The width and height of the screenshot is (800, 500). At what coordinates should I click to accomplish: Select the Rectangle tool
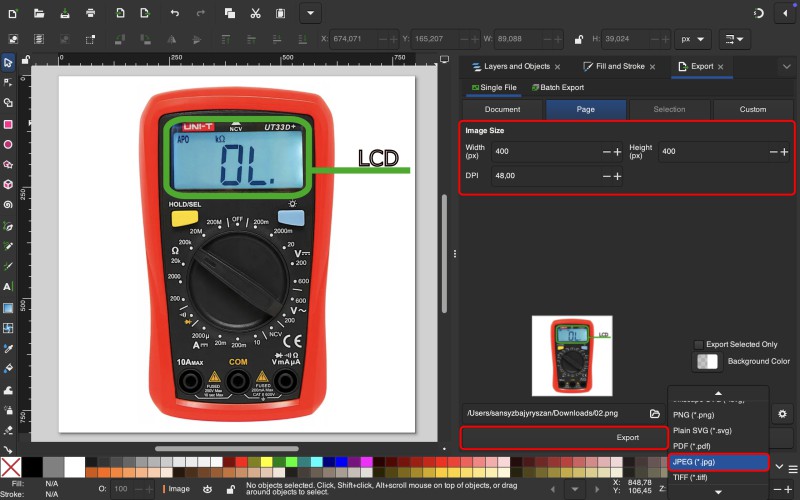pos(8,124)
